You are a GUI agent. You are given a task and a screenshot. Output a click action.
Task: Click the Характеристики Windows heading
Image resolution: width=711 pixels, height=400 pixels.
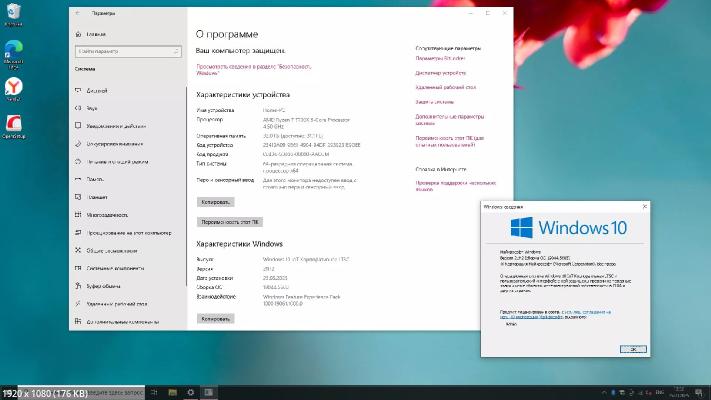(x=239, y=244)
